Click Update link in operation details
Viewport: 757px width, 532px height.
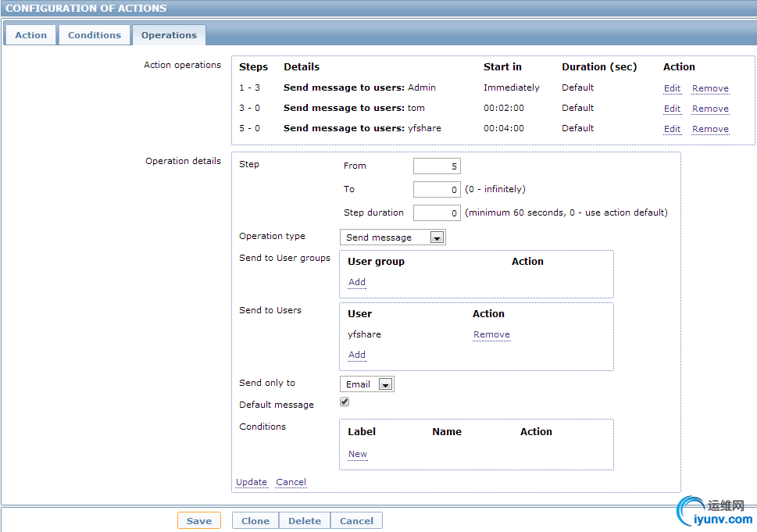point(252,482)
